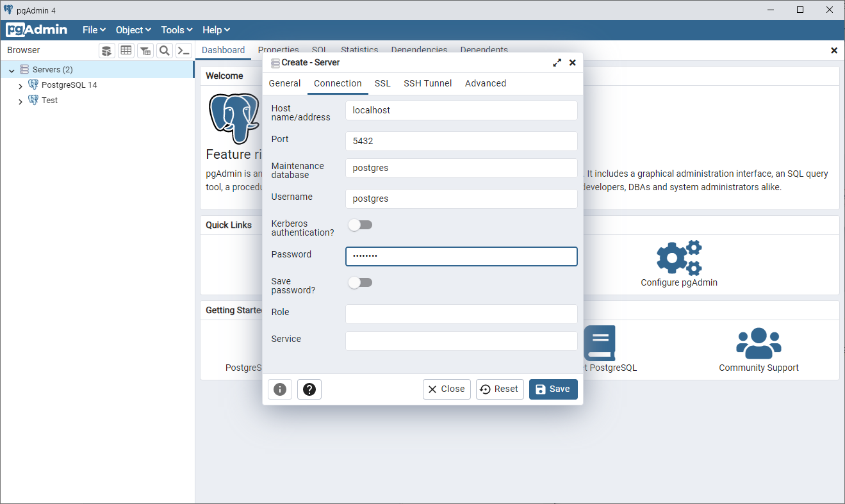This screenshot has height=504, width=845.
Task: Click the Username field
Action: (x=461, y=199)
